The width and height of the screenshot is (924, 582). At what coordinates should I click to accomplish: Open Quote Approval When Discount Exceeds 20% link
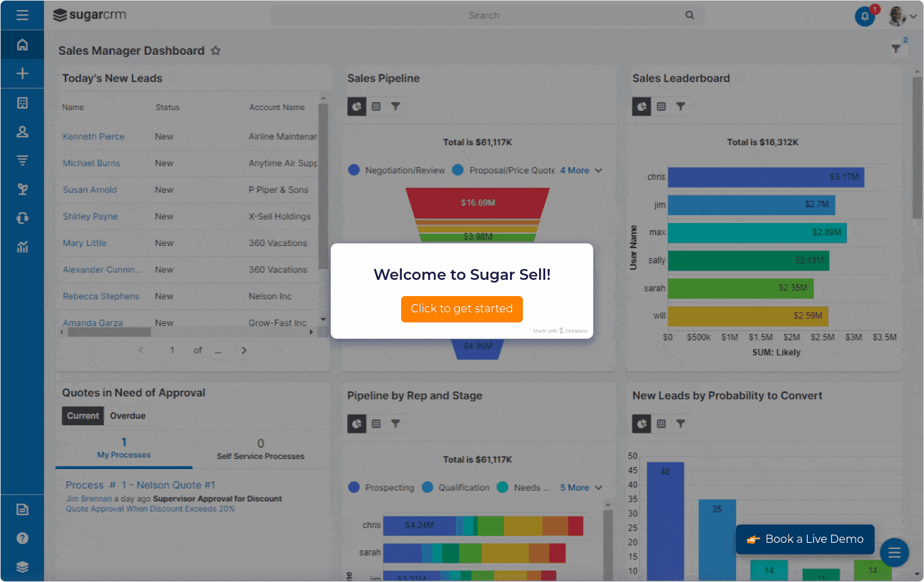(150, 509)
